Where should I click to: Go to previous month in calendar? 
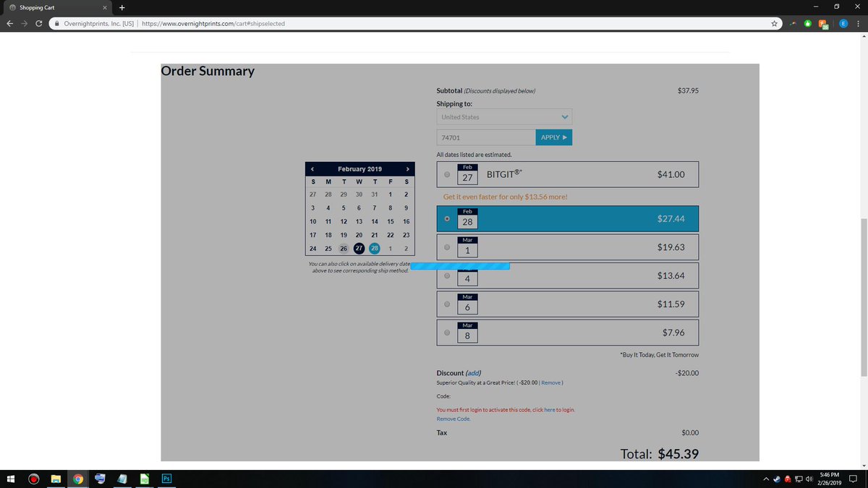[312, 169]
